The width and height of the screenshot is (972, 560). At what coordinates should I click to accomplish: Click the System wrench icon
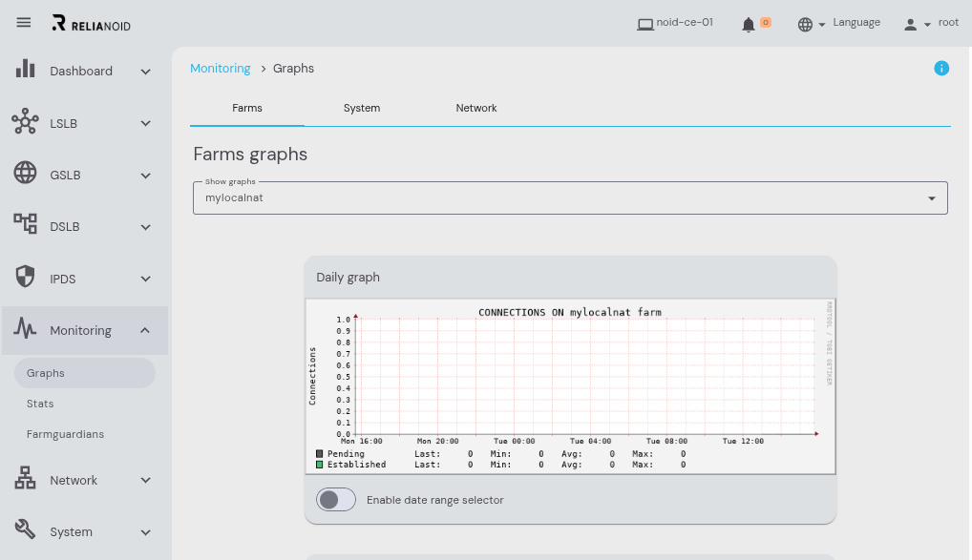coord(26,529)
